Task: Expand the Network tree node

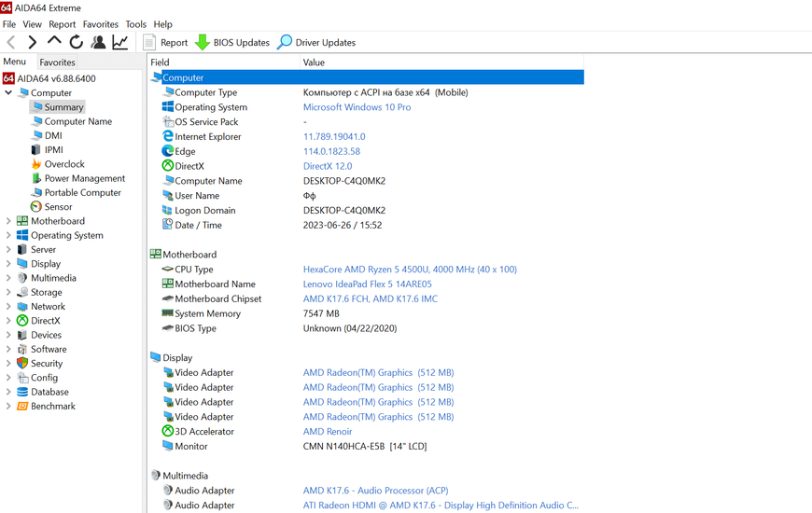Action: pyautogui.click(x=8, y=307)
